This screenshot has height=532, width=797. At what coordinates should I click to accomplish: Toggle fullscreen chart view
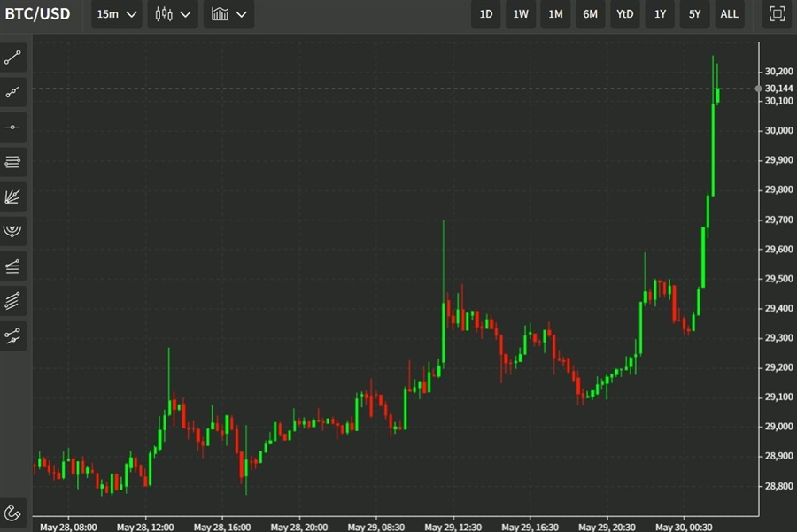(x=777, y=14)
